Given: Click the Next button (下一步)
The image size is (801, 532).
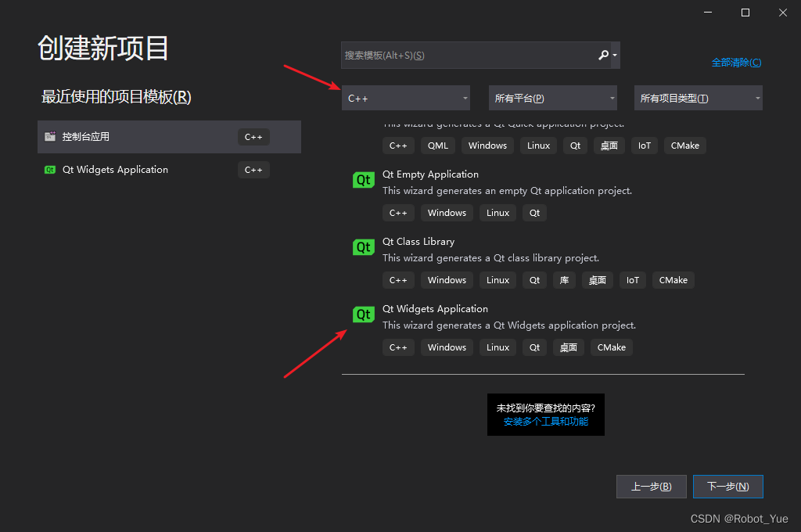Looking at the screenshot, I should point(728,487).
